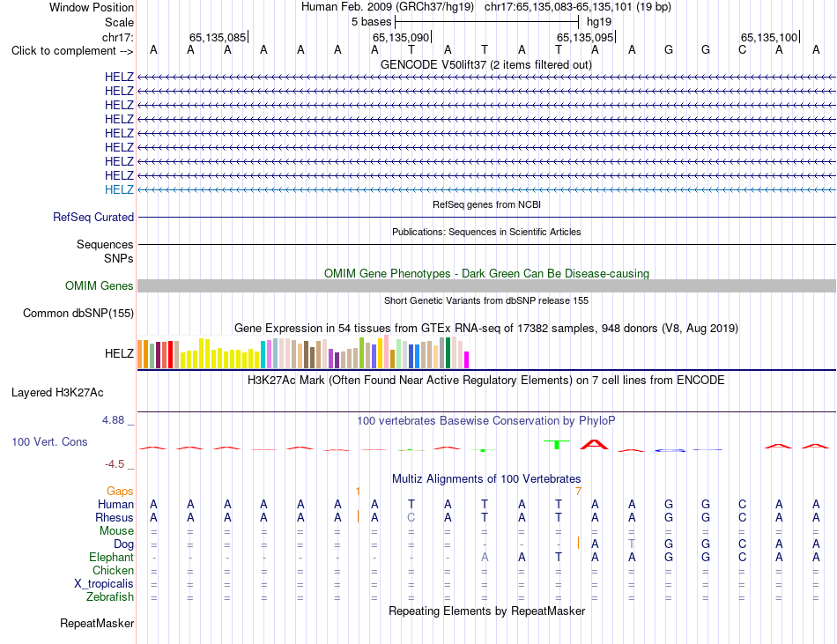
Task: Click the orange 'Gaps' row label
Action: (x=120, y=492)
